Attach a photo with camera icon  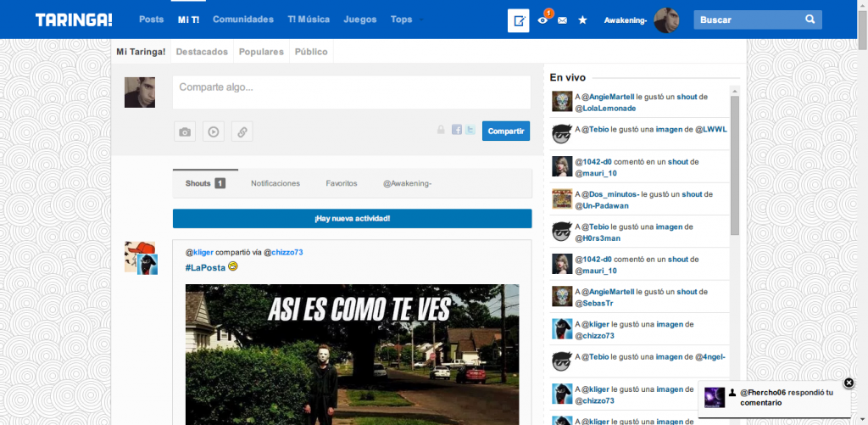click(185, 131)
